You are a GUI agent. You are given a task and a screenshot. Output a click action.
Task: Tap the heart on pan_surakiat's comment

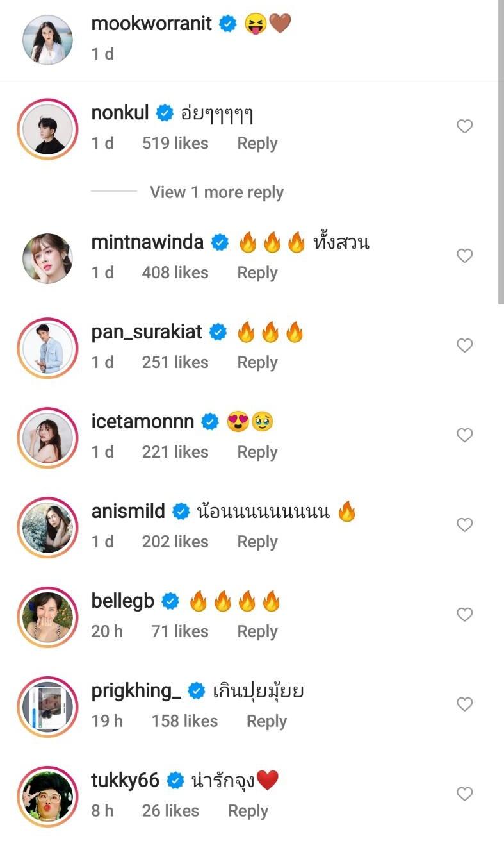(464, 346)
